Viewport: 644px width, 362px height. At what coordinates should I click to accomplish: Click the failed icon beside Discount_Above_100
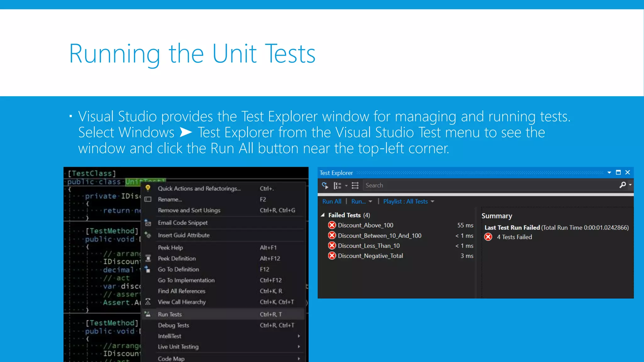tap(332, 225)
